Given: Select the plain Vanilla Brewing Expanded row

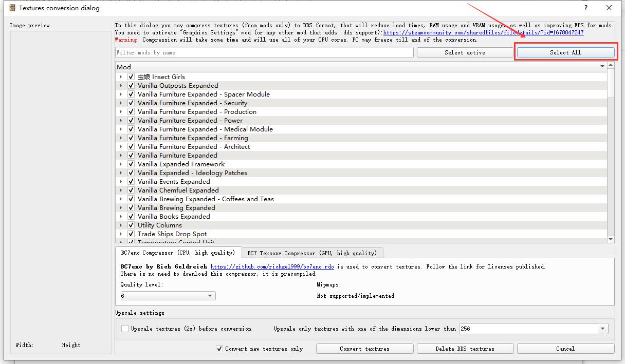Looking at the screenshot, I should [361, 208].
